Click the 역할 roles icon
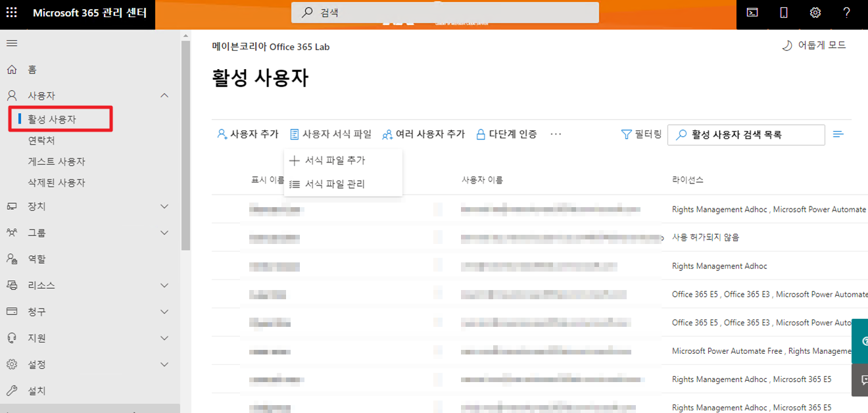Image resolution: width=868 pixels, height=413 pixels. 12,259
